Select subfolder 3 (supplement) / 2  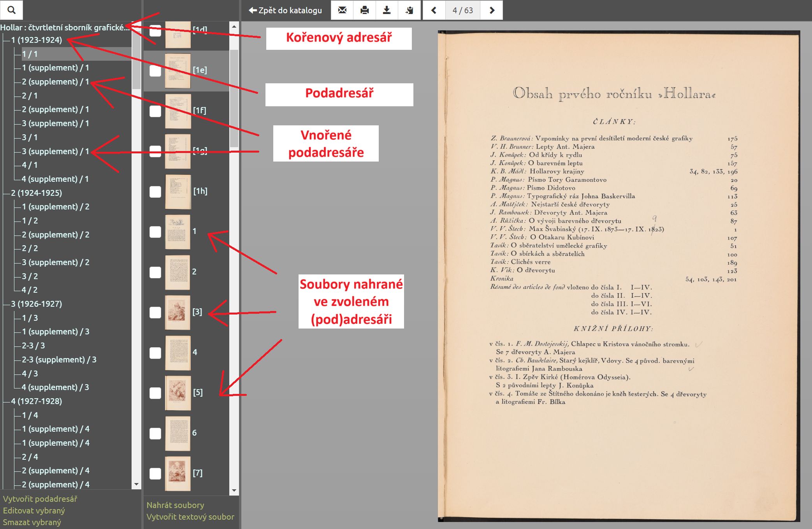coord(56,262)
